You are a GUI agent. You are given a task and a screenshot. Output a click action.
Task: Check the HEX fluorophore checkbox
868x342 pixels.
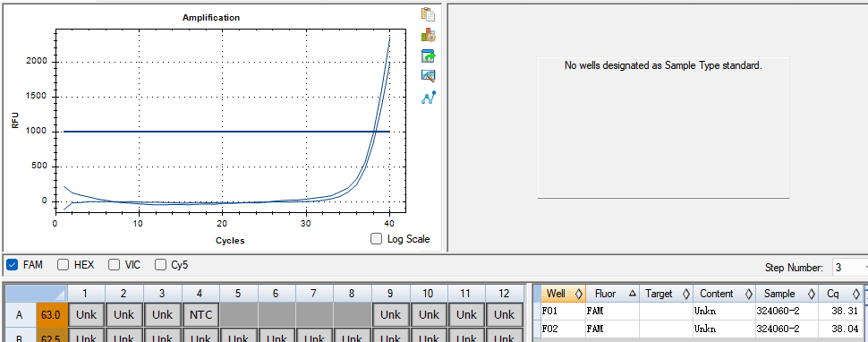click(64, 264)
